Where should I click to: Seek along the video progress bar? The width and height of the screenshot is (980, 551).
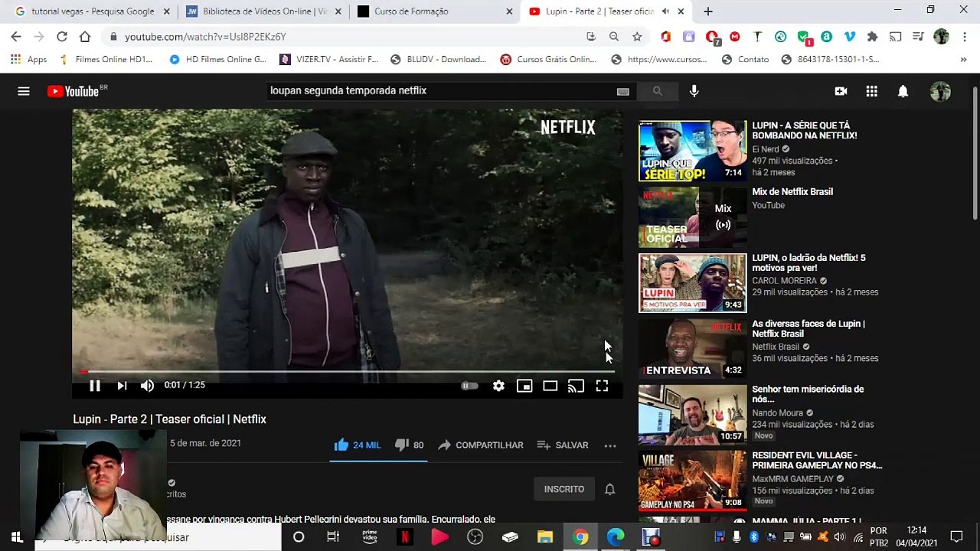[x=348, y=371]
